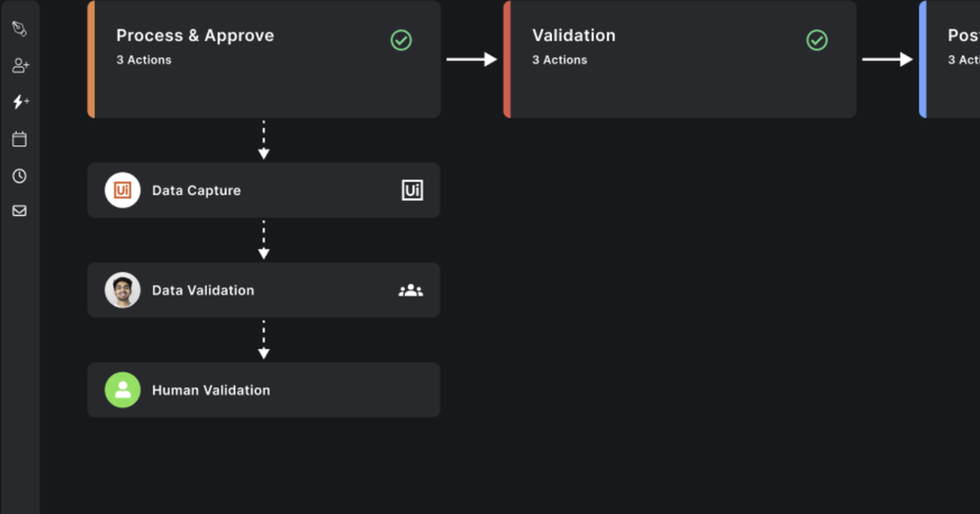Click the add user sidebar icon
The width and height of the screenshot is (980, 514).
20,66
